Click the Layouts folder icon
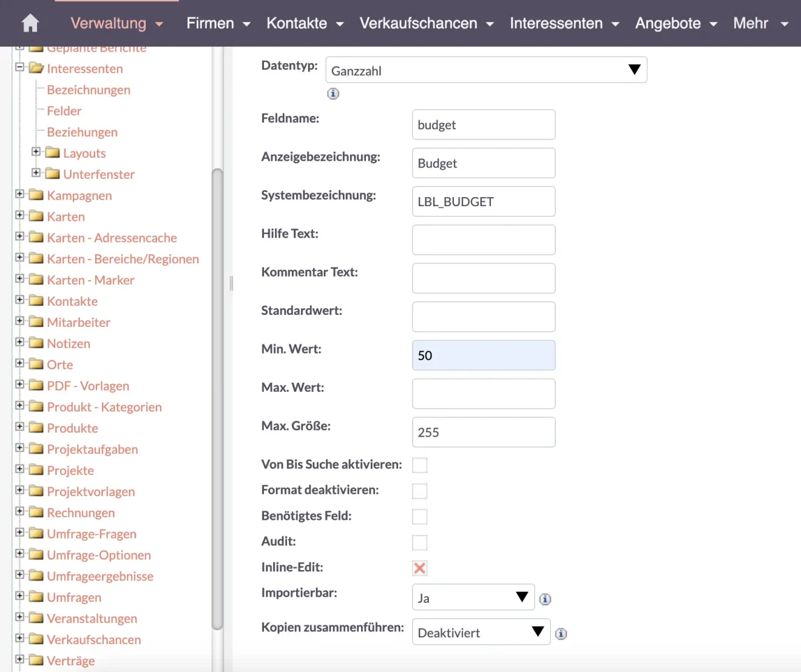 tap(53, 152)
